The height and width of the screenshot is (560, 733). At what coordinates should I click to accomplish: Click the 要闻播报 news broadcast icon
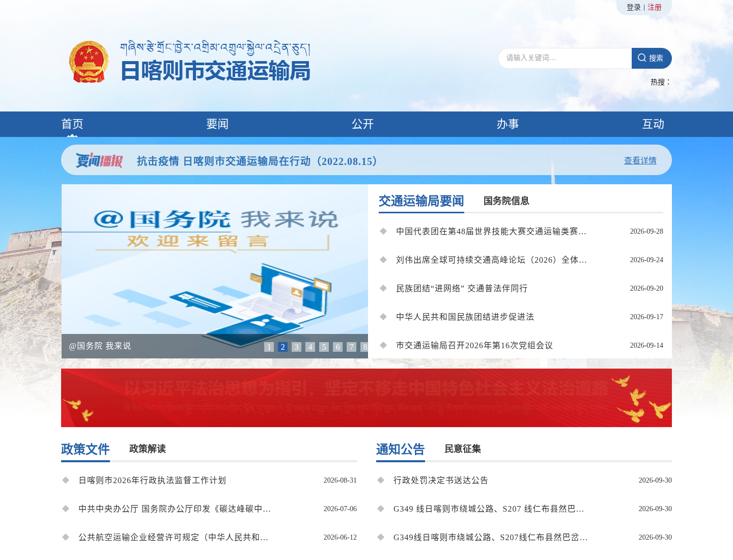click(x=99, y=160)
